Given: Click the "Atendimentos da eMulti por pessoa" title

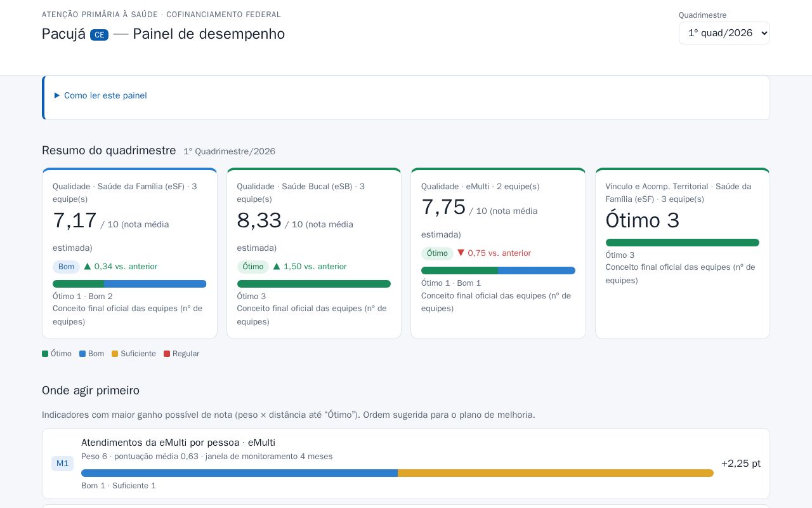Looking at the screenshot, I should click(178, 443).
